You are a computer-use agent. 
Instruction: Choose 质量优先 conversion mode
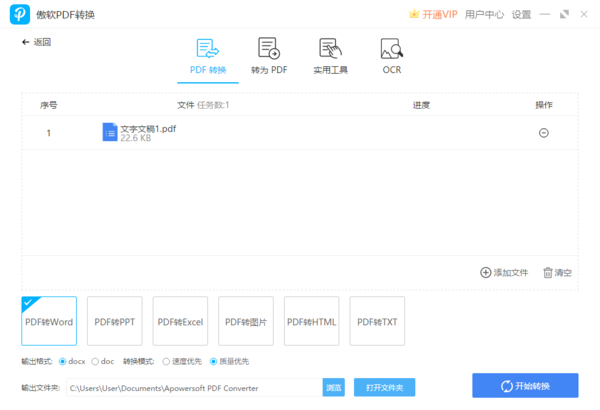point(213,361)
